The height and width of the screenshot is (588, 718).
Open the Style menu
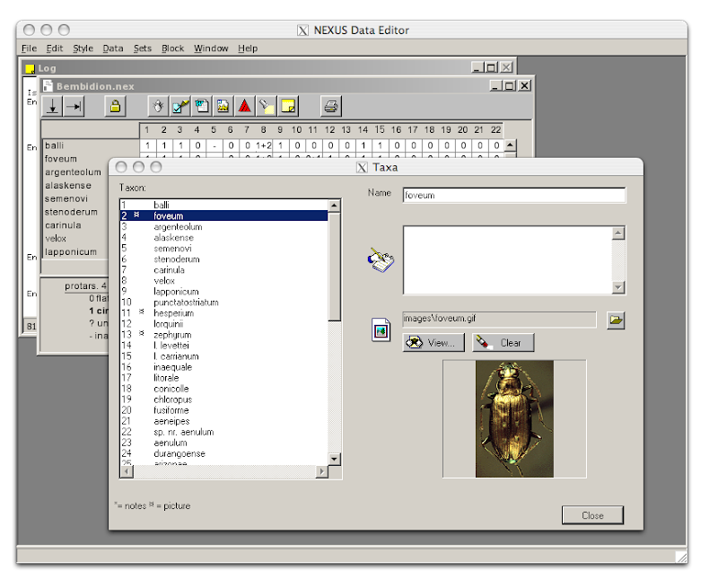point(83,48)
